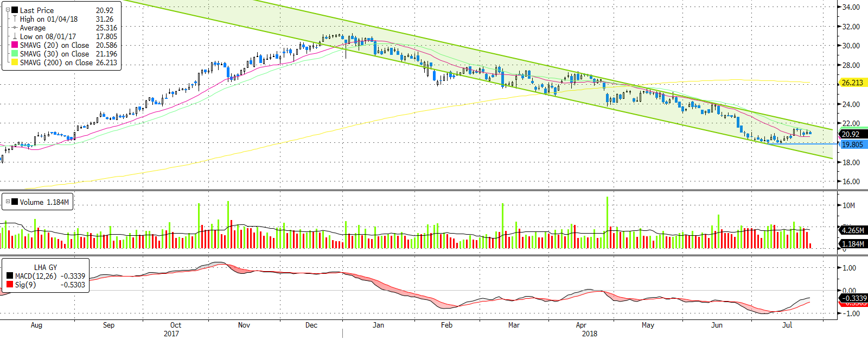
Task: Click the 'Volume 1.184M' legend label
Action: pos(44,202)
